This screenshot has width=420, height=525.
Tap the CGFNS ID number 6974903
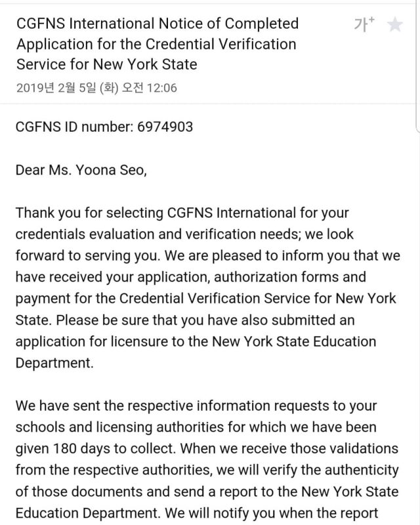(165, 127)
